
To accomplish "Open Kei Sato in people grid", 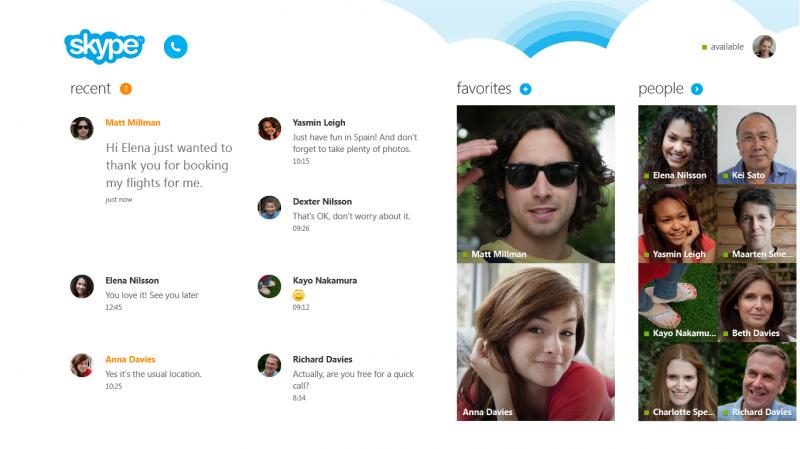I will (757, 144).
